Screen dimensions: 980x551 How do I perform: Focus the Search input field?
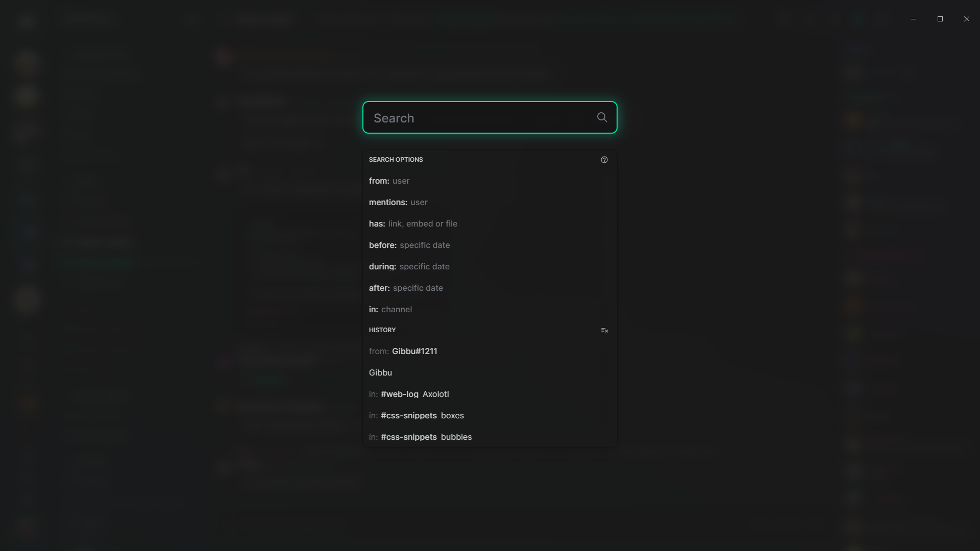[x=480, y=118]
